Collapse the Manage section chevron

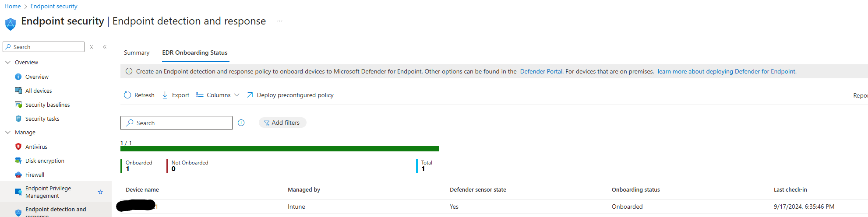8,132
